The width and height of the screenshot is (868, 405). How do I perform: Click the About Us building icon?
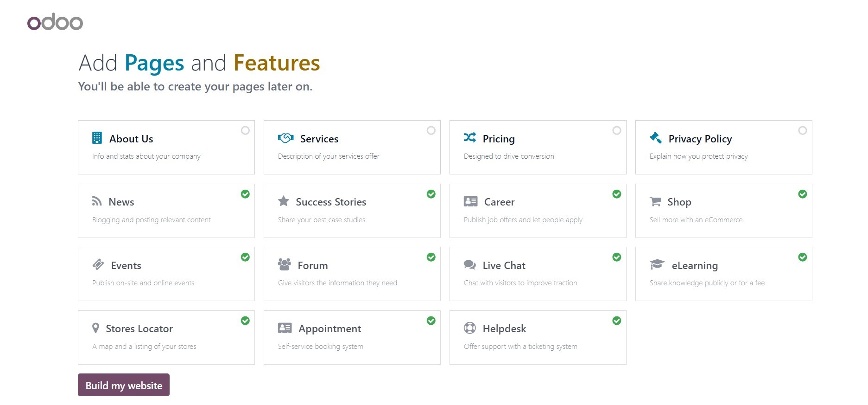click(x=97, y=138)
